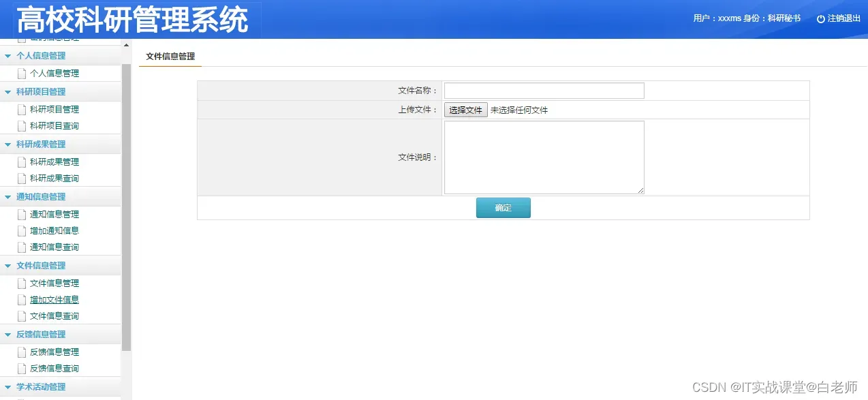Click the 选择文件 upload button
The height and width of the screenshot is (400, 868).
[x=465, y=109]
